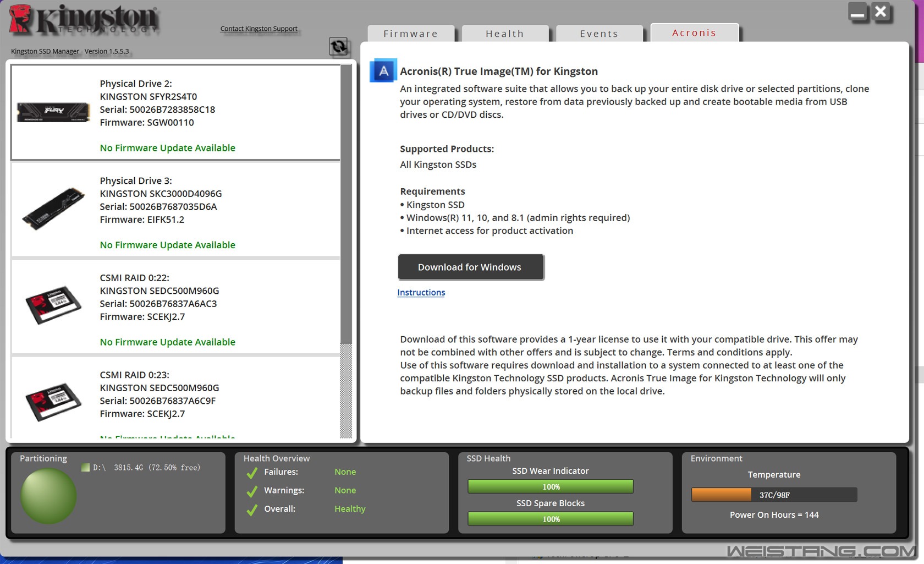This screenshot has height=564, width=924.
Task: Open the Instructions link
Action: pos(421,293)
